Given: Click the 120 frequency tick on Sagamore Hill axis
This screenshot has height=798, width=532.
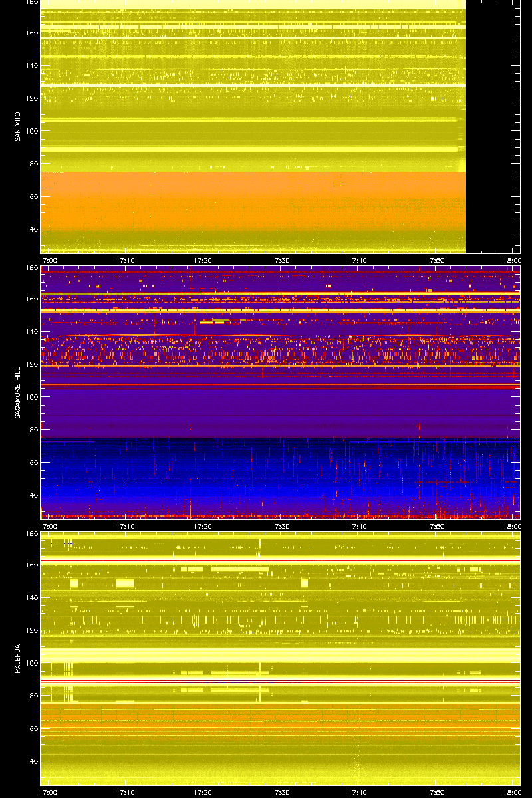Looking at the screenshot, I should pyautogui.click(x=31, y=364).
